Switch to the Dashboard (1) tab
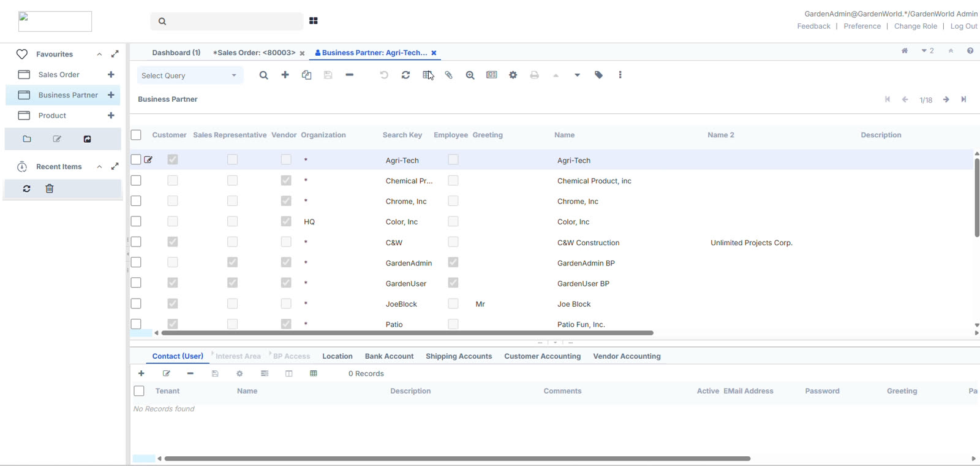 [x=176, y=53]
